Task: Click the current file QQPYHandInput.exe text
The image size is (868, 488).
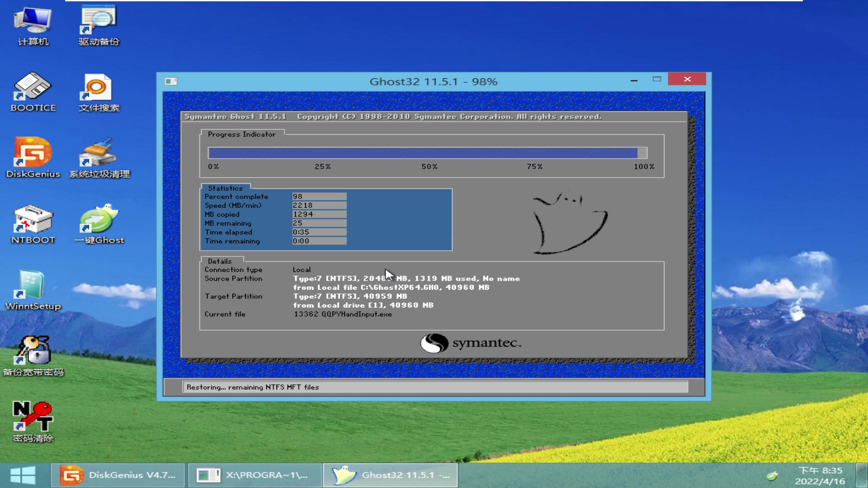Action: click(x=357, y=314)
